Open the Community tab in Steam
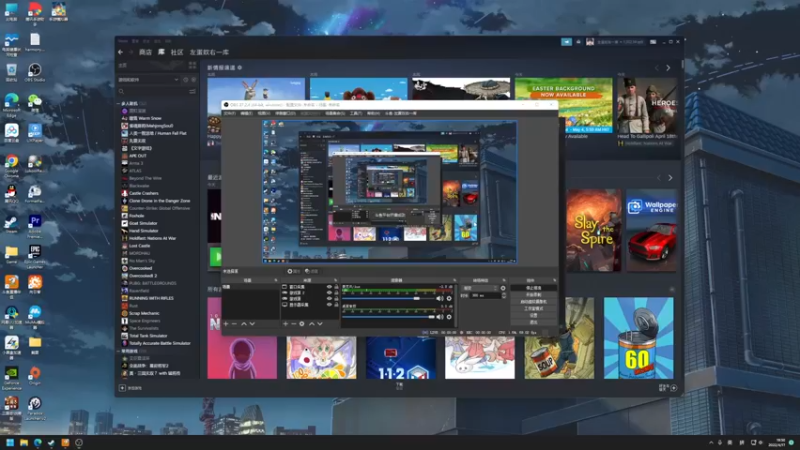This screenshot has height=450, width=800. coord(177,52)
